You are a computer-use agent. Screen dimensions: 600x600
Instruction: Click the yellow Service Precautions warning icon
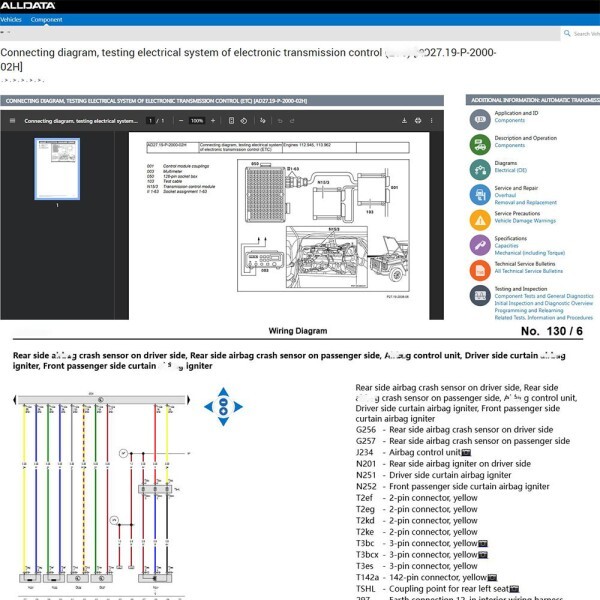478,217
